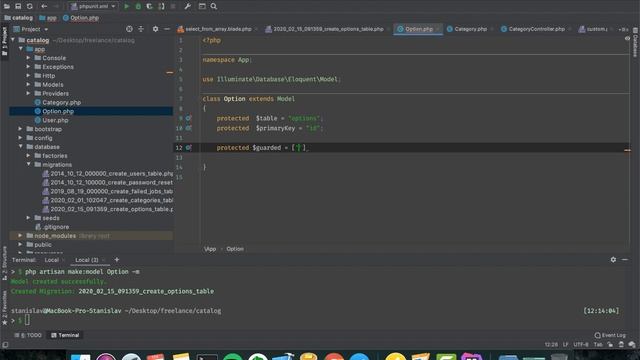
Task: Locate opened file with the target icon
Action: point(129,29)
